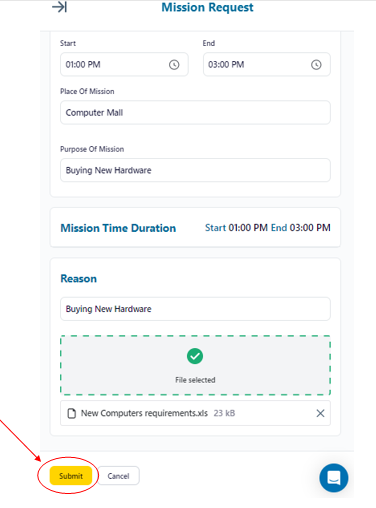Focus the Start time field showing 01:00 PM

(x=124, y=64)
